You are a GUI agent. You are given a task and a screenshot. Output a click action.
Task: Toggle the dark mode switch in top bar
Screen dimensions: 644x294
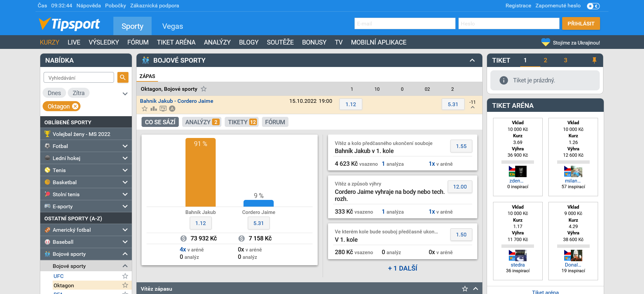pos(593,6)
